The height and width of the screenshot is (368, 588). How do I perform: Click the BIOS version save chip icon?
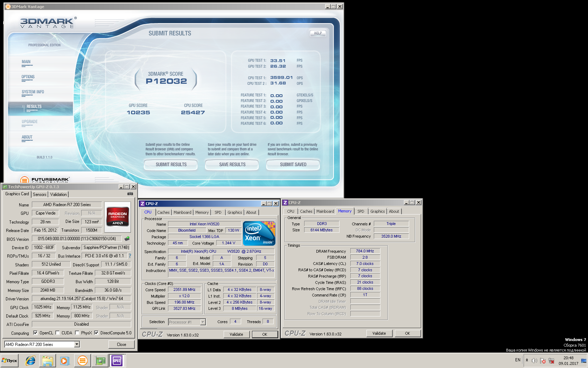pyautogui.click(x=127, y=239)
